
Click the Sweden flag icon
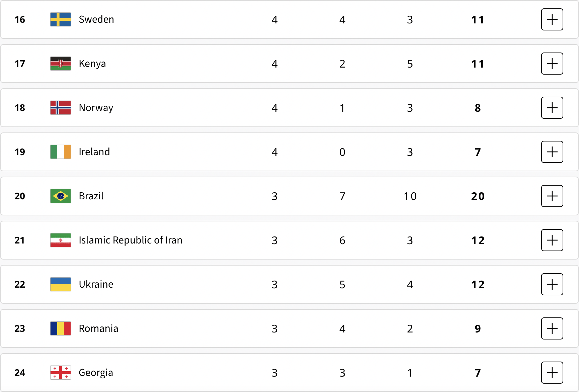[61, 19]
